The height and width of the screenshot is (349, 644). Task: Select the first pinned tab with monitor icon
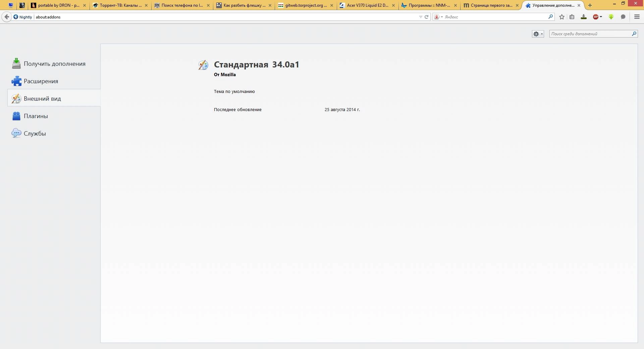11,5
